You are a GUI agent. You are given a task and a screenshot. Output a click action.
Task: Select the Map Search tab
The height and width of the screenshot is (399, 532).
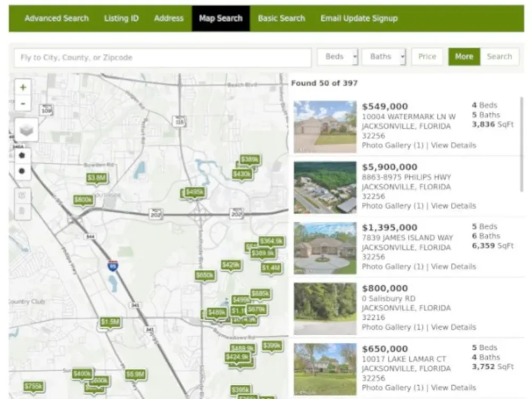(221, 18)
